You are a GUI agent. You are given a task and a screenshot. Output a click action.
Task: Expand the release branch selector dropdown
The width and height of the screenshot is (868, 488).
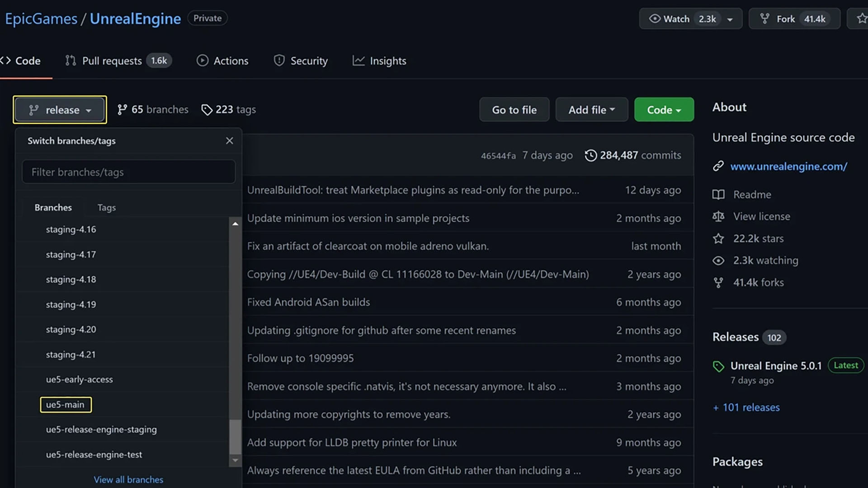coord(60,110)
